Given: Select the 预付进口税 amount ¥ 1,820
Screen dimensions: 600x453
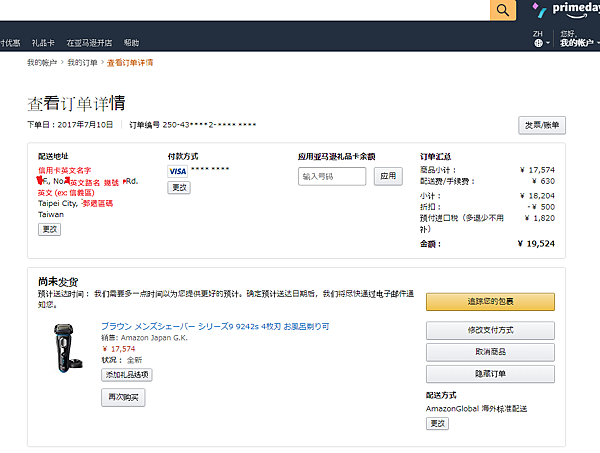Looking at the screenshot, I should point(540,218).
